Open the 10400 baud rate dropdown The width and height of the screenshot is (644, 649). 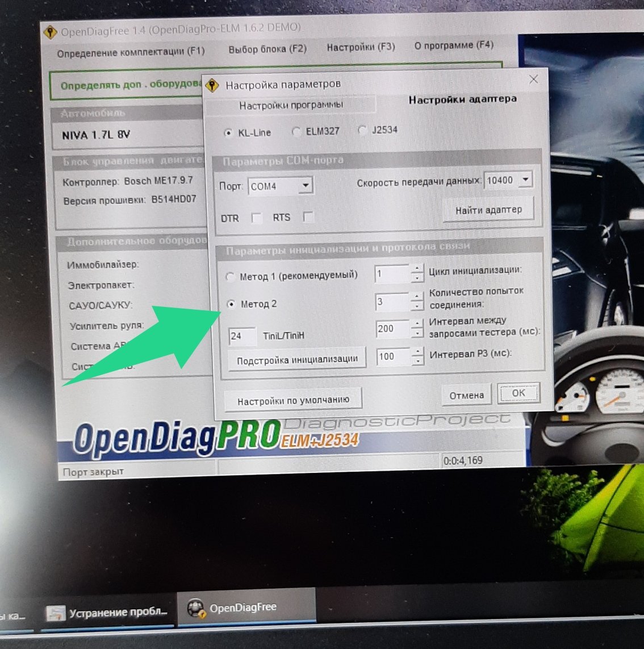(525, 180)
